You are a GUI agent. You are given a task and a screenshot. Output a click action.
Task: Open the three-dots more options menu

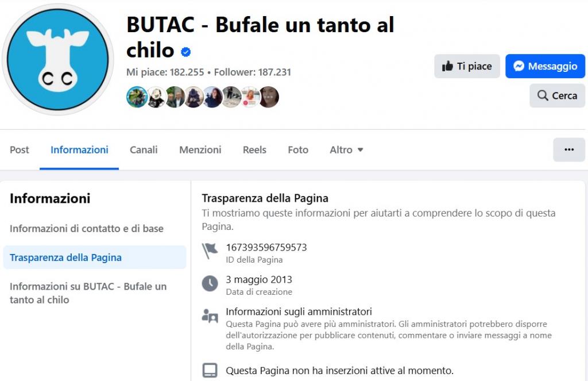click(568, 149)
